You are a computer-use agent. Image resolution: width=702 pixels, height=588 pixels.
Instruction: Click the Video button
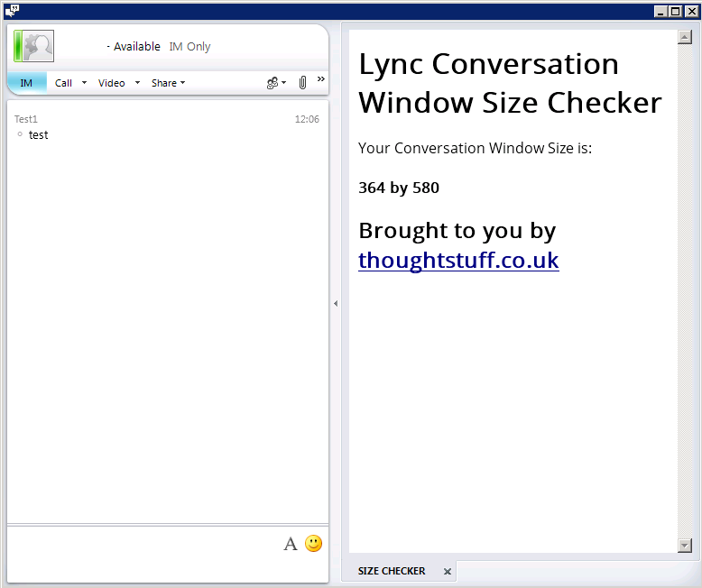pos(112,83)
